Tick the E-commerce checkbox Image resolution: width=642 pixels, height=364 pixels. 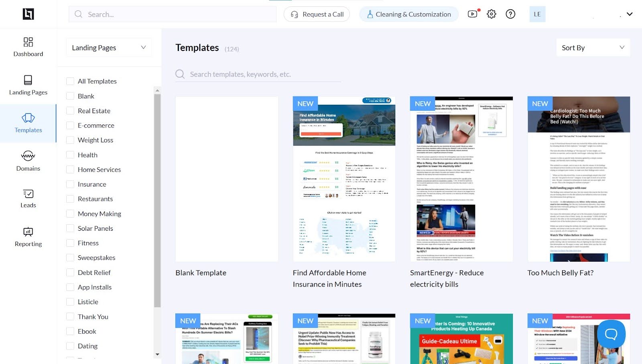[70, 126]
